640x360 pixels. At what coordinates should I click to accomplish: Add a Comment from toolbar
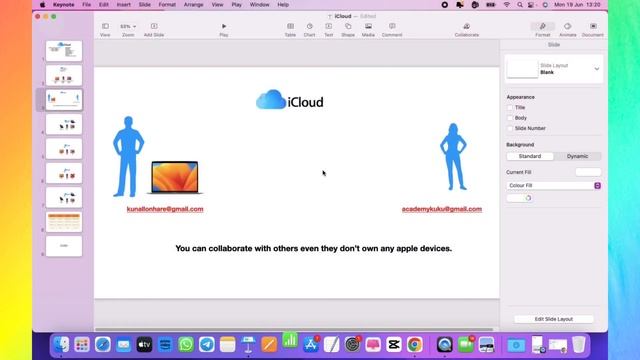point(392,29)
